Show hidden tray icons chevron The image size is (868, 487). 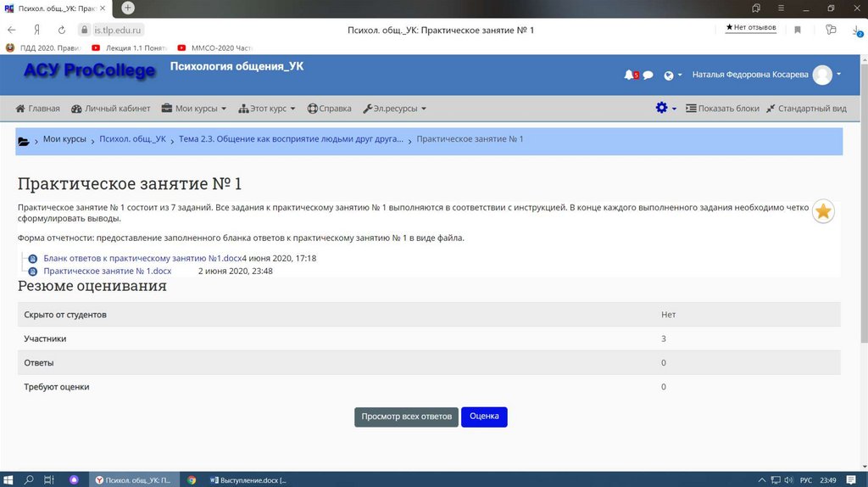pos(762,480)
